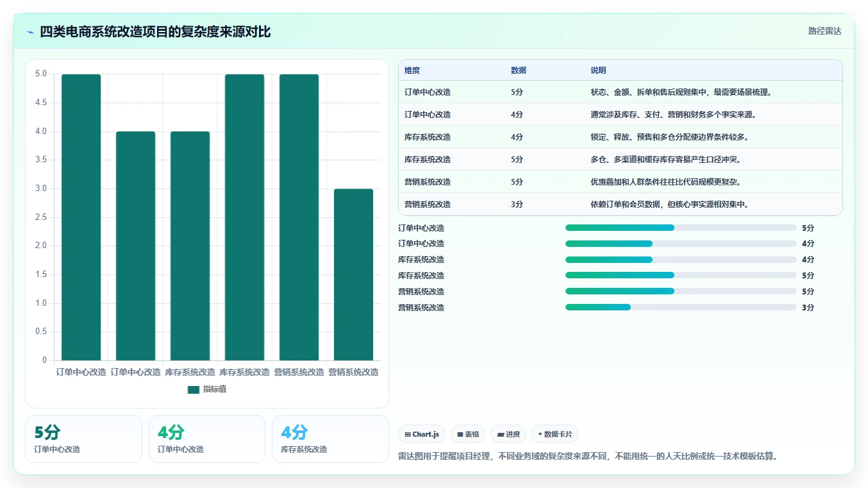Click the 库存系统改造 progress bar showing 5分

pyautogui.click(x=681, y=276)
